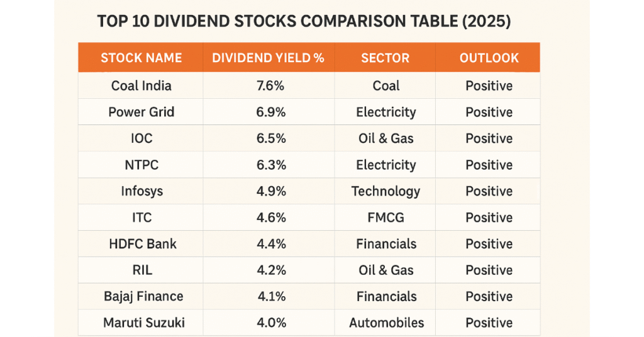The height and width of the screenshot is (337, 644).
Task: Select the ITC stock cell
Action: [141, 218]
